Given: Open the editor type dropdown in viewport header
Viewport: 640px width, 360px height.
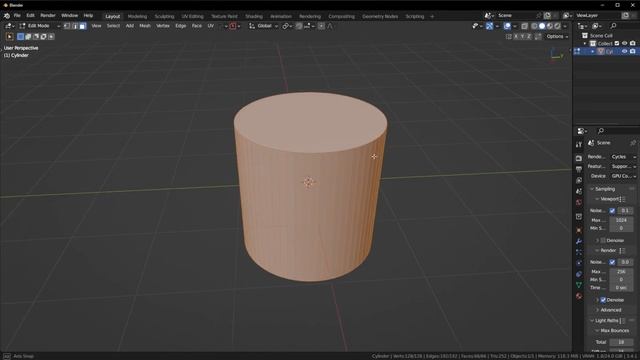Looking at the screenshot, I should (x=9, y=26).
